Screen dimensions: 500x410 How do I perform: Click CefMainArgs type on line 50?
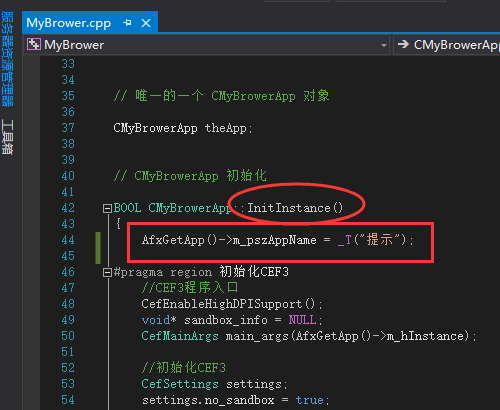180,336
